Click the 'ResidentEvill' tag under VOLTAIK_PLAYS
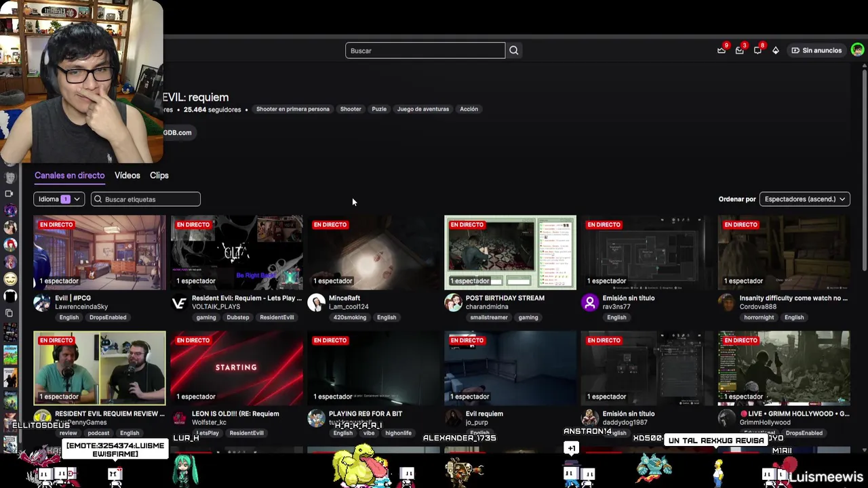 point(277,317)
